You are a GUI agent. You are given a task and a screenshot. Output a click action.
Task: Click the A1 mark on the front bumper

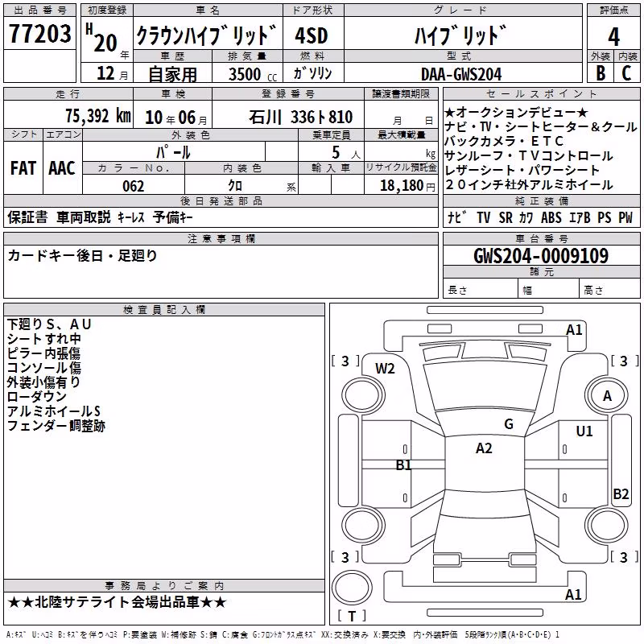pyautogui.click(x=574, y=330)
